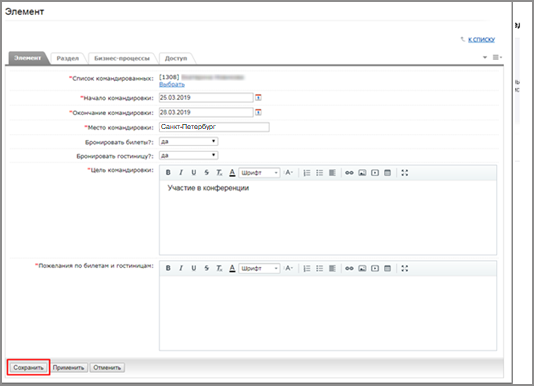Switch to the Раздел tab
The width and height of the screenshot is (534, 386).
67,58
